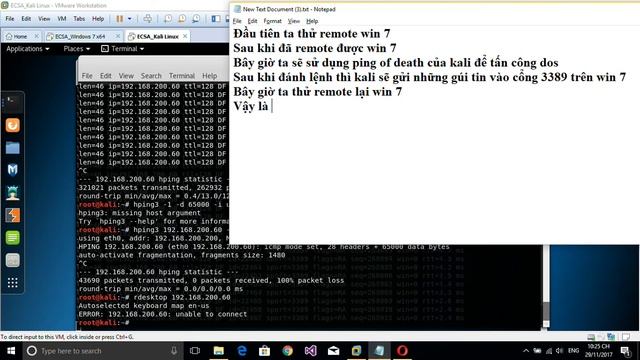Click the Windows Start button
This screenshot has width=640, height=360.
pos(11,351)
